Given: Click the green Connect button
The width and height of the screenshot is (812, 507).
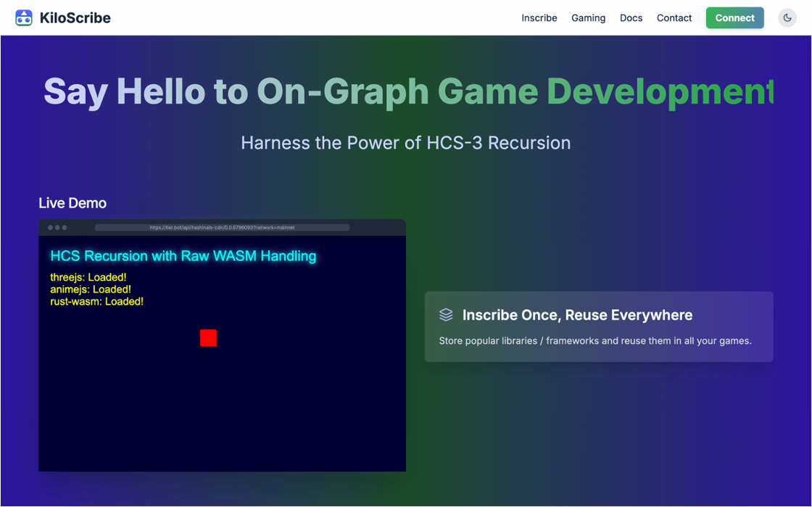Looking at the screenshot, I should (734, 18).
